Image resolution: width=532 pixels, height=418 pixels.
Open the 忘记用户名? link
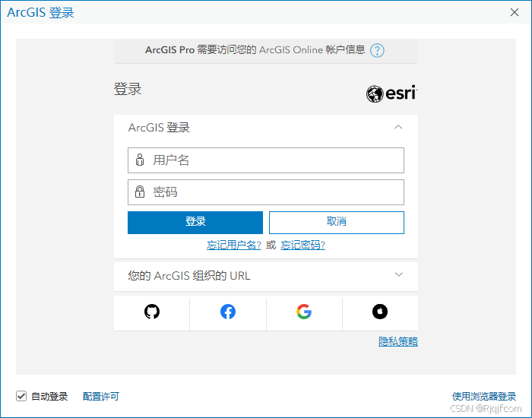(234, 245)
